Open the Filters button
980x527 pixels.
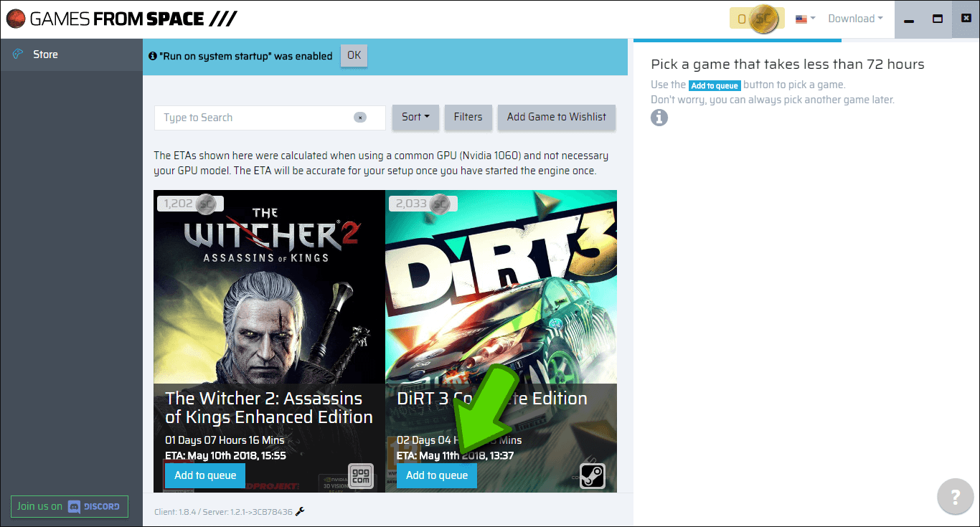click(468, 117)
